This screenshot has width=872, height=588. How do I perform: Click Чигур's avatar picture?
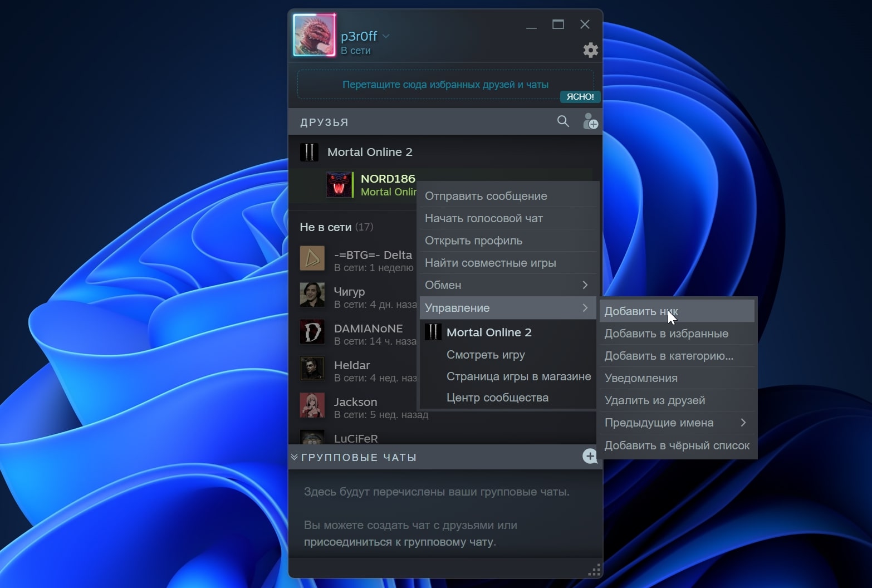312,295
